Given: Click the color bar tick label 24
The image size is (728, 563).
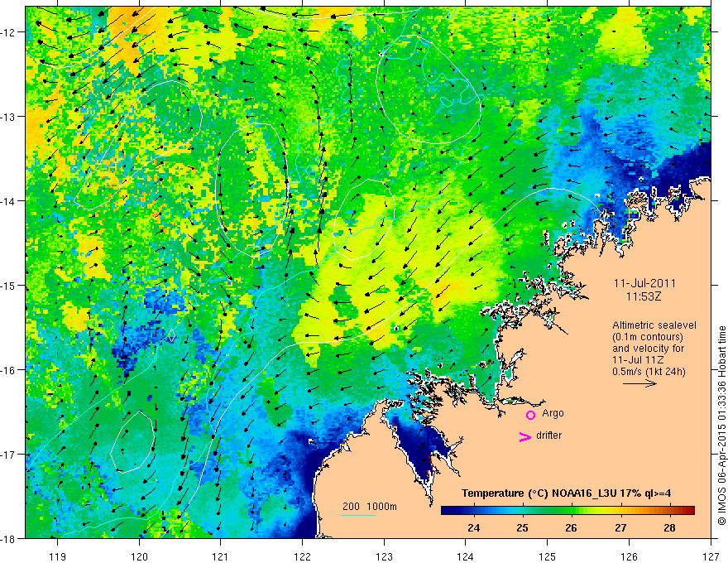Looking at the screenshot, I should (473, 527).
